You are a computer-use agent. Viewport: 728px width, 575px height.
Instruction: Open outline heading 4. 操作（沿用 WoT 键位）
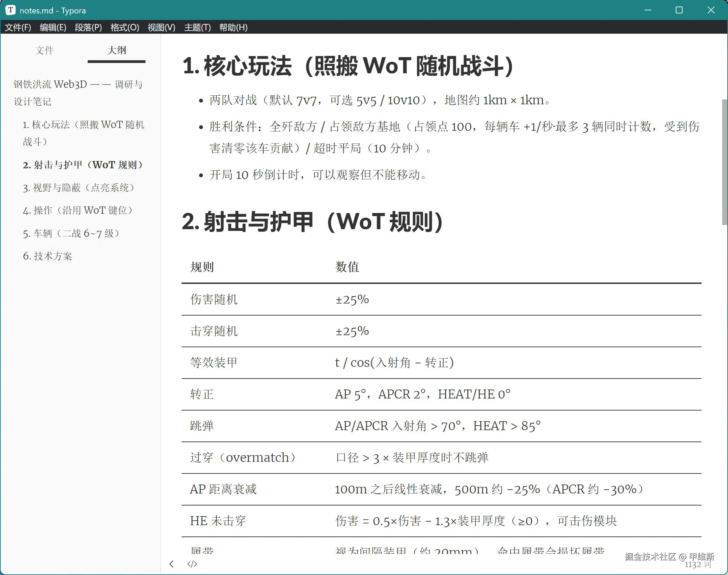pos(78,210)
